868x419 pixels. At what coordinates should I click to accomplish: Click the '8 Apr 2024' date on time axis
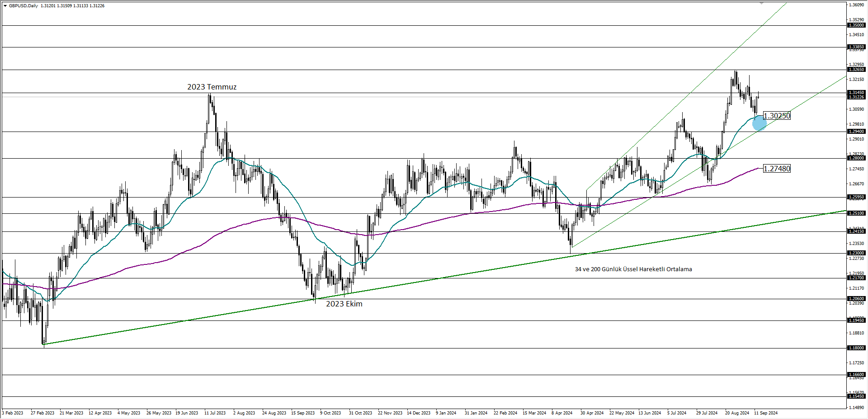click(x=562, y=413)
